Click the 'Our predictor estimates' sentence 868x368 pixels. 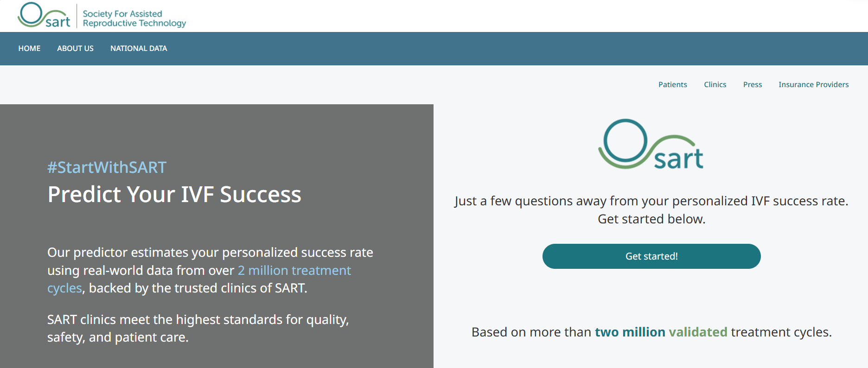point(210,253)
